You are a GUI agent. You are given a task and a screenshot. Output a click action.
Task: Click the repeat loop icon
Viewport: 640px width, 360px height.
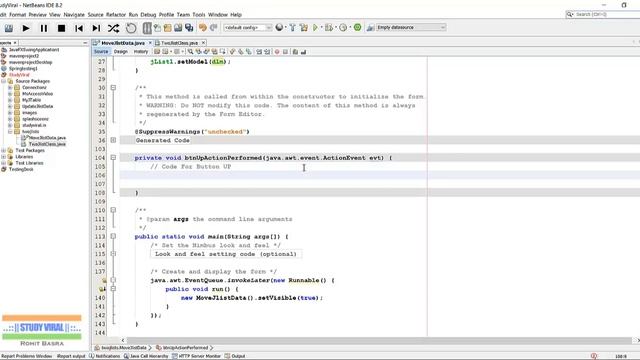(131, 28)
